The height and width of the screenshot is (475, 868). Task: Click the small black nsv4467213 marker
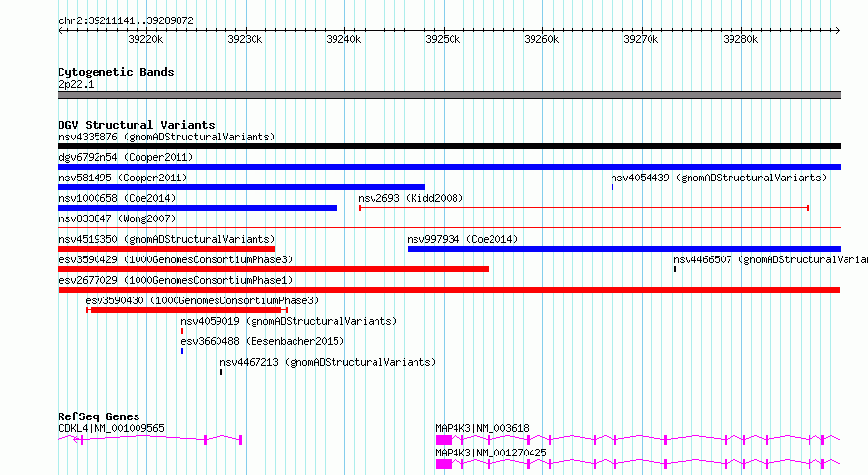[221, 372]
